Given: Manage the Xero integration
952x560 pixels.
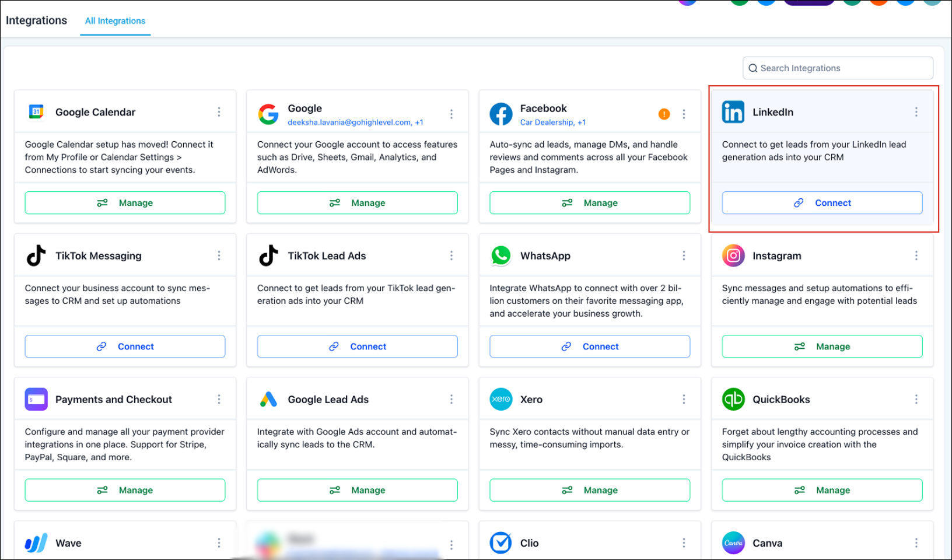Looking at the screenshot, I should point(590,490).
